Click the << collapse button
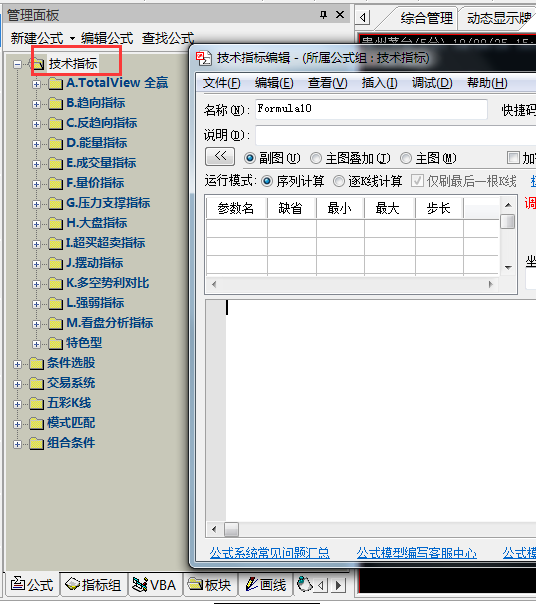 pyautogui.click(x=220, y=156)
